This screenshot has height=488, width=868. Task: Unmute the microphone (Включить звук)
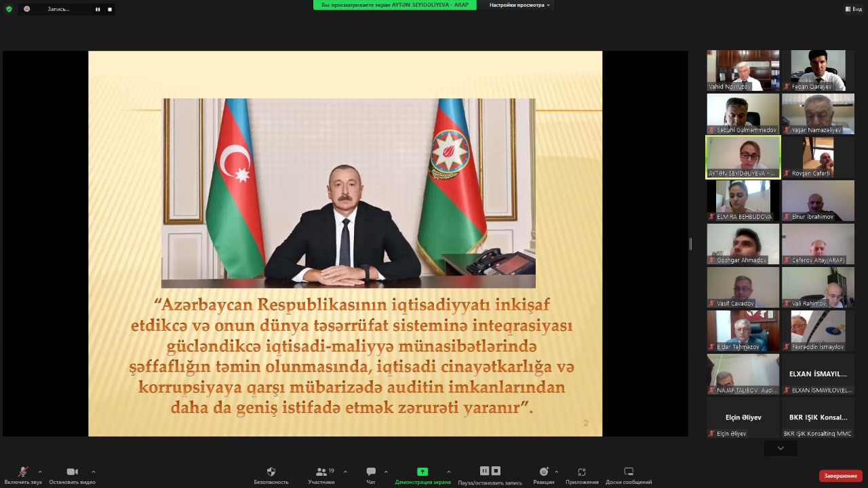(22, 472)
